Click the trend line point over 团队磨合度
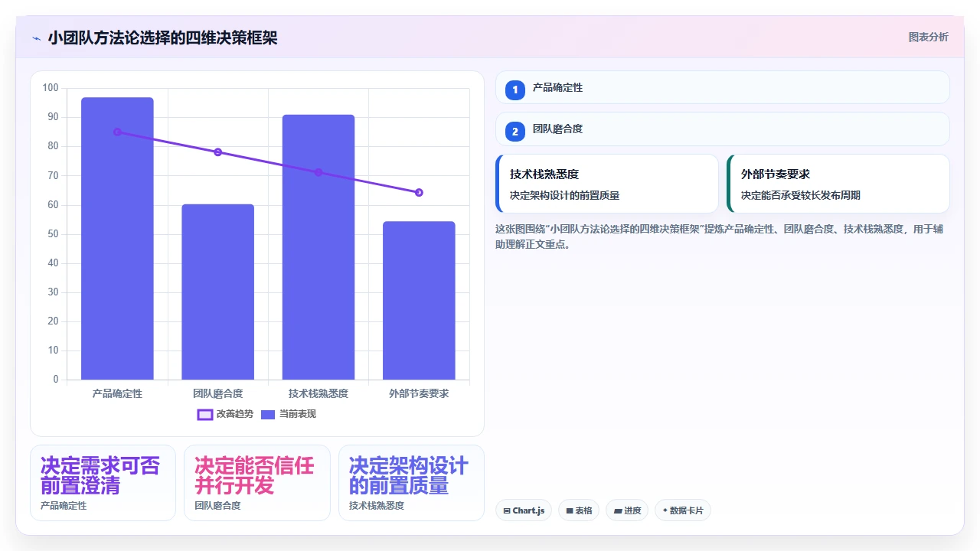The height and width of the screenshot is (551, 980). pos(217,152)
